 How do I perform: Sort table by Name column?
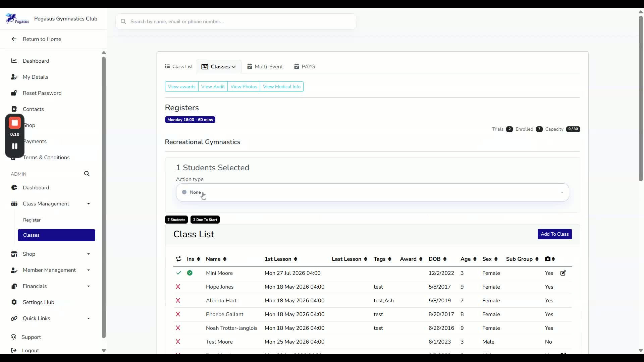(216, 259)
